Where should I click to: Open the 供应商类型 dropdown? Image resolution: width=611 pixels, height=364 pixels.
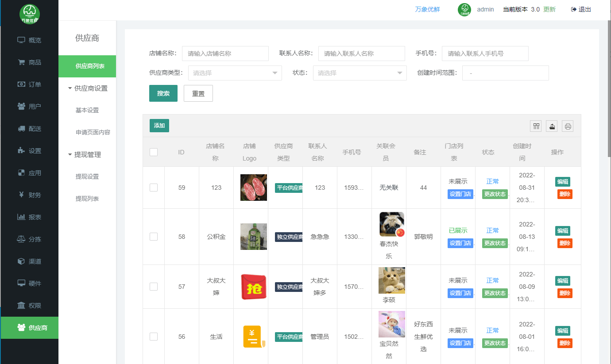[x=235, y=73]
